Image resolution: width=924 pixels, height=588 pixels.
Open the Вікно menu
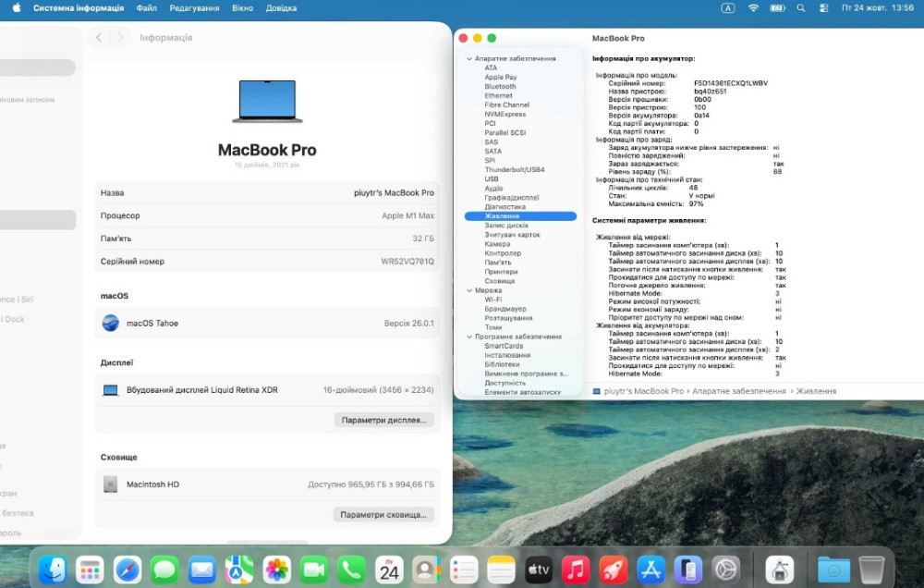(242, 7)
